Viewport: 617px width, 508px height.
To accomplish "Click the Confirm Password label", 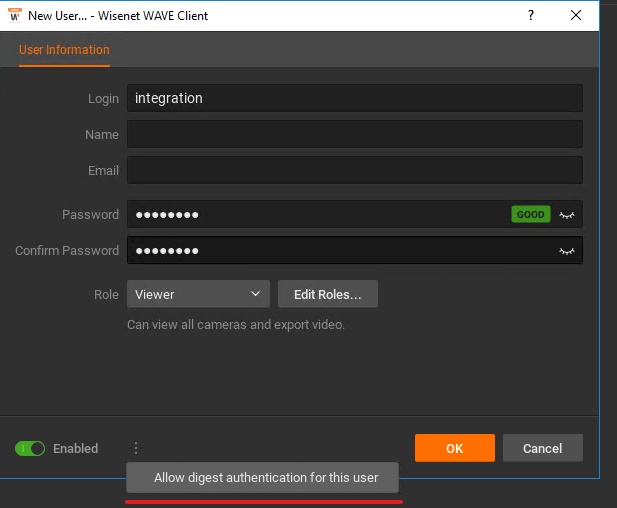I will point(67,251).
